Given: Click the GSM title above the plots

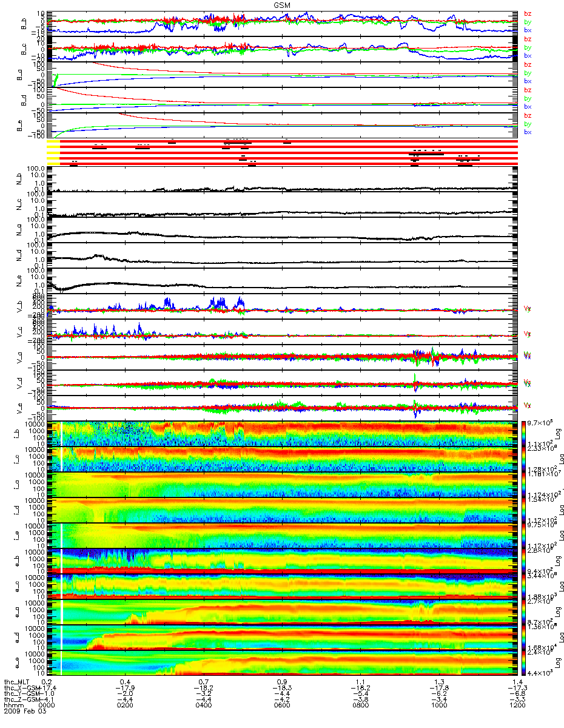Looking at the screenshot, I should [282, 4].
